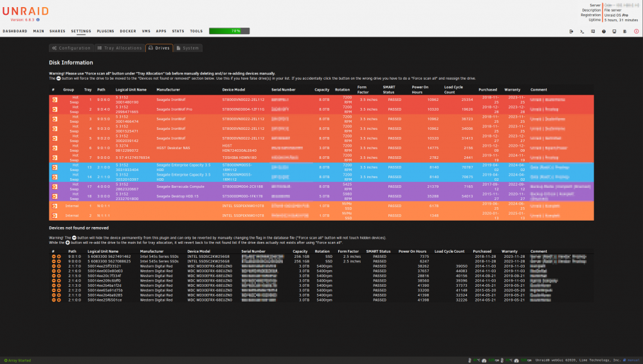Open the system info monitor icon
Screen dimensions: 643x364
[614, 31]
